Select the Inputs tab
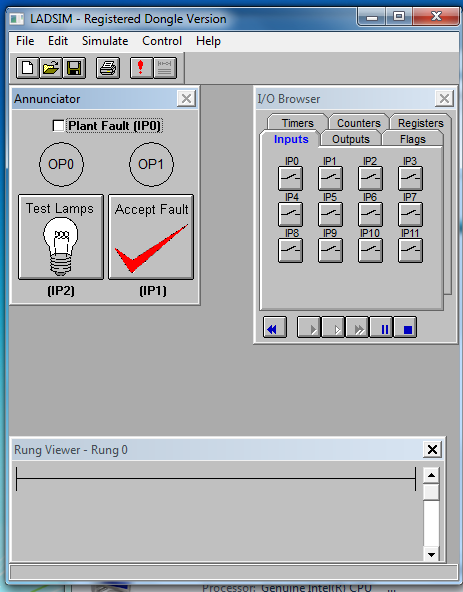463x592 pixels. [x=291, y=139]
